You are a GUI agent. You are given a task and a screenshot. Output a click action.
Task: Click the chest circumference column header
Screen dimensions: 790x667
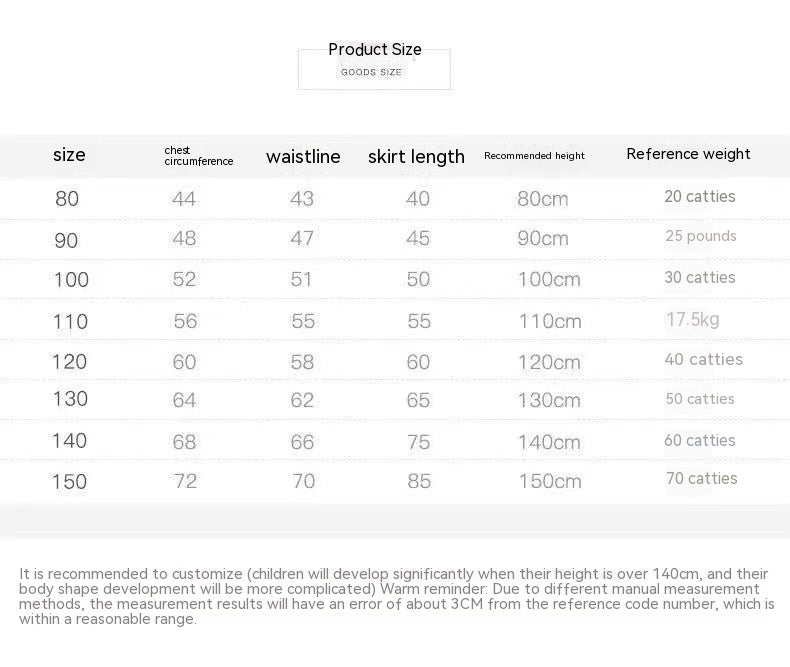198,156
